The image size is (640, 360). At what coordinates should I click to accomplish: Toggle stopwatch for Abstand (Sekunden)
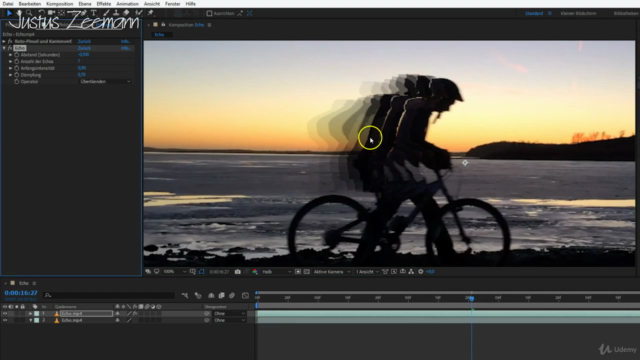click(17, 55)
